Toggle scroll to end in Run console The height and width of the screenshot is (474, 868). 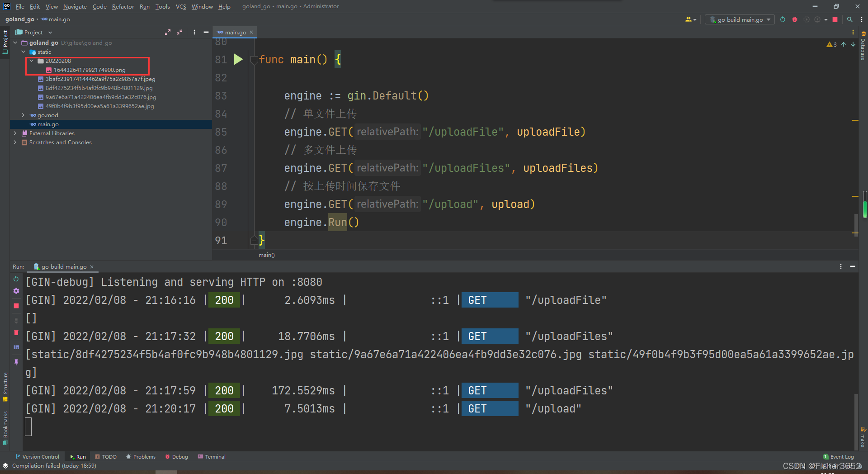click(16, 320)
